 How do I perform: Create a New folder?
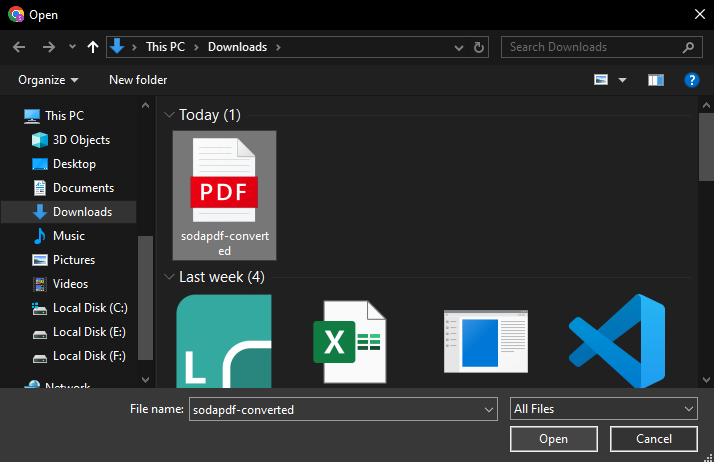click(138, 80)
